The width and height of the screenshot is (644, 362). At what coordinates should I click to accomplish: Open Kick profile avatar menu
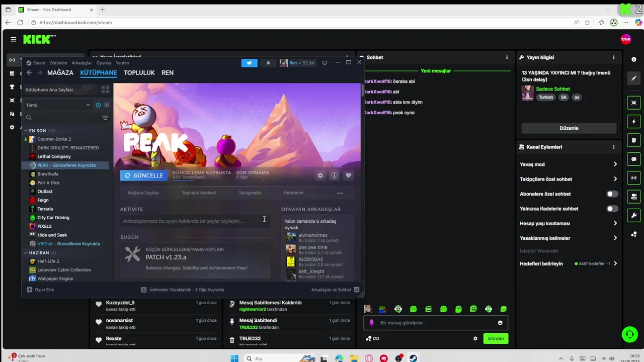pyautogui.click(x=626, y=39)
